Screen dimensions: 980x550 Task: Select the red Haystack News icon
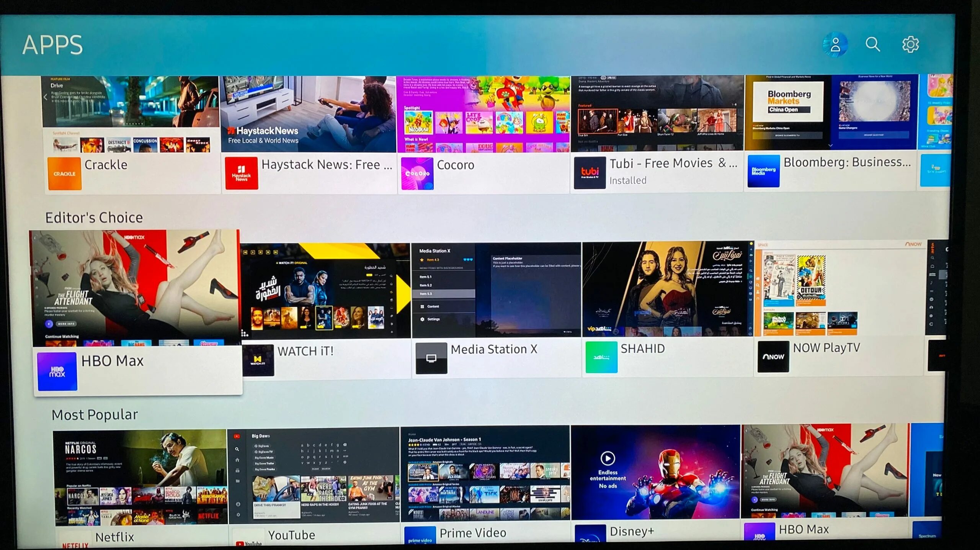tap(241, 173)
